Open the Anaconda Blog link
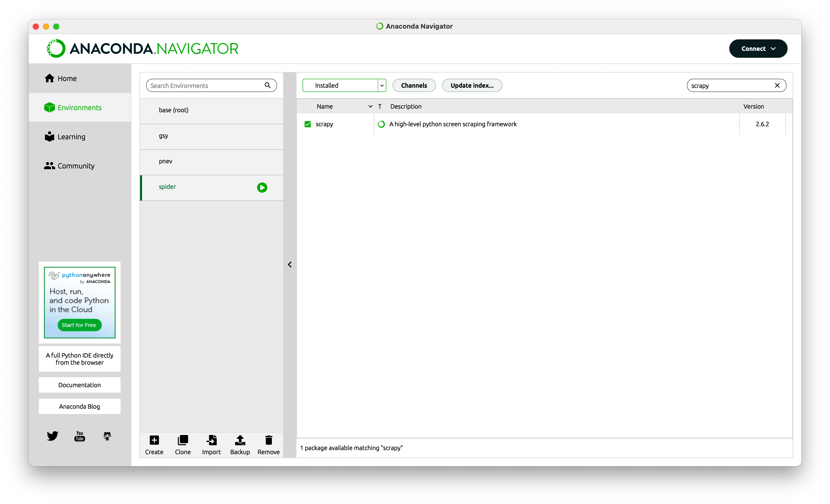Screen dimensions: 830x504 79,406
